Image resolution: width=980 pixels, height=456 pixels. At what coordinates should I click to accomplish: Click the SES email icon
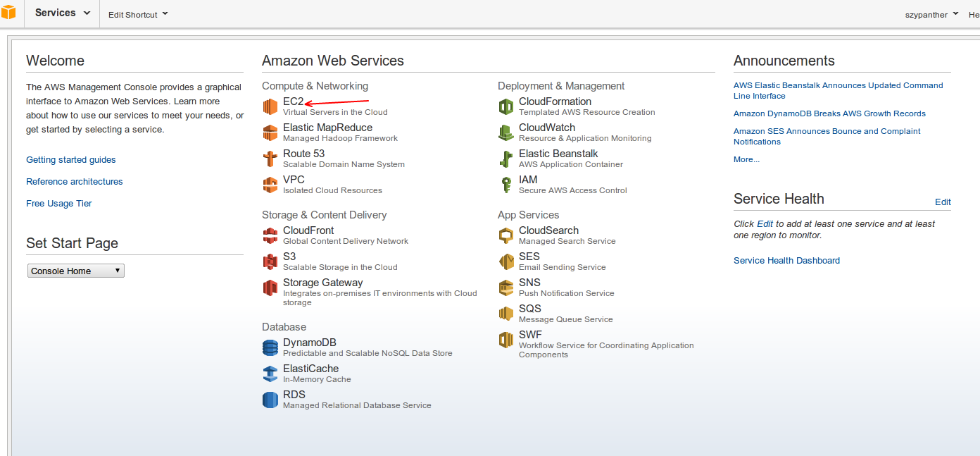coord(506,261)
